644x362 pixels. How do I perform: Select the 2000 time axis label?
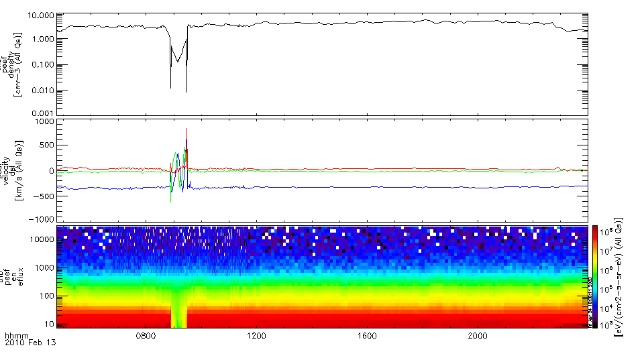coord(478,335)
